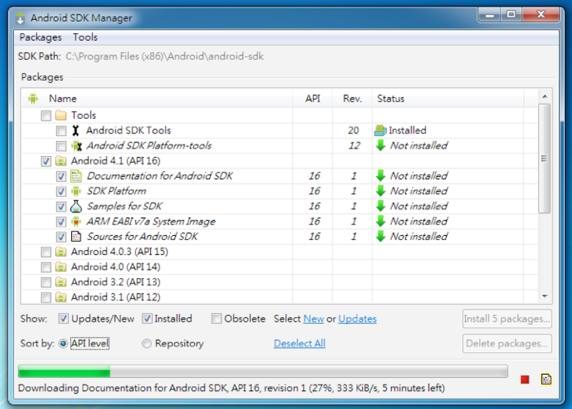Click the scroll down arrow in package list

click(544, 296)
